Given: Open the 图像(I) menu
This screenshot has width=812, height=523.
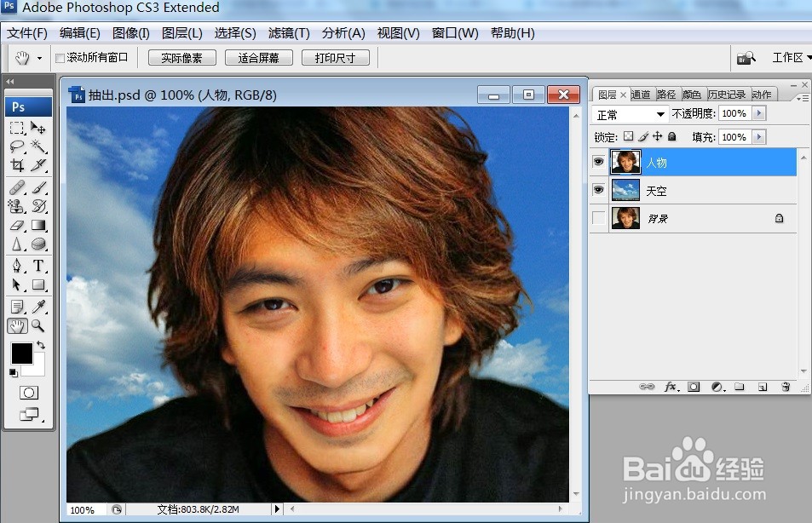Looking at the screenshot, I should pyautogui.click(x=131, y=33).
